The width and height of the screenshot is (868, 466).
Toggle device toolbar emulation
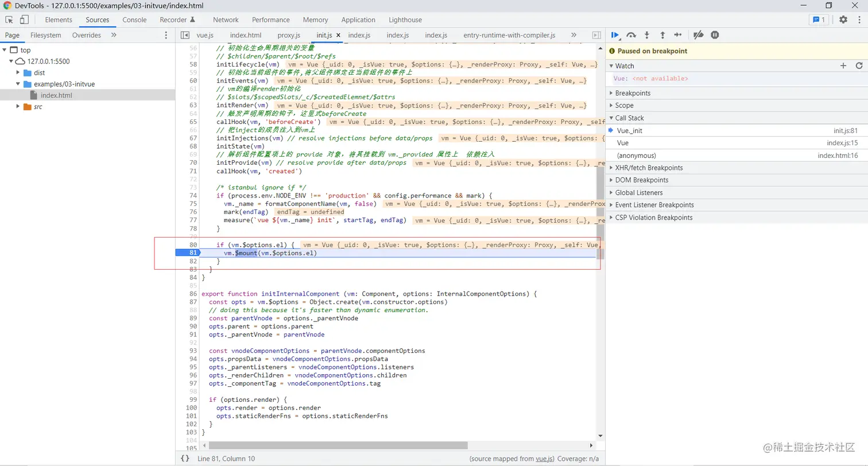pos(24,20)
